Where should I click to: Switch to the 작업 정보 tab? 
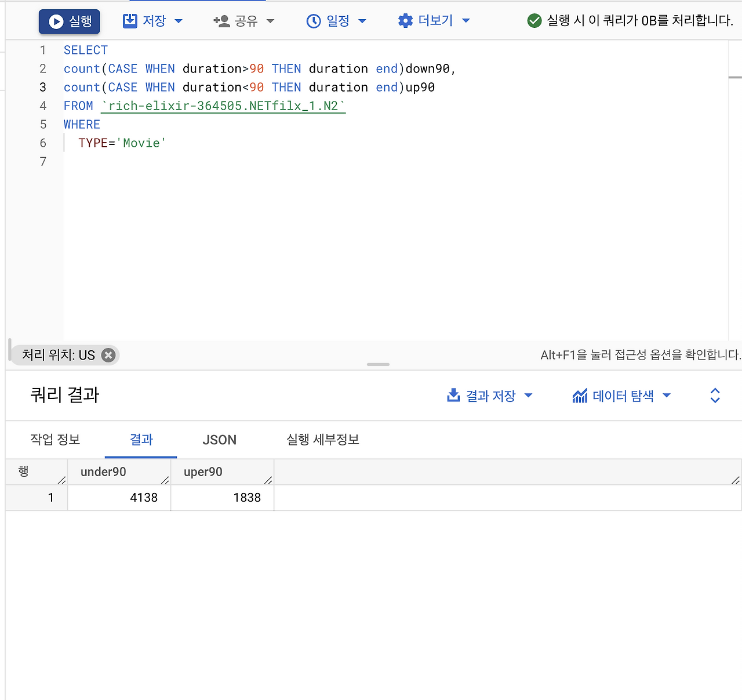[55, 440]
